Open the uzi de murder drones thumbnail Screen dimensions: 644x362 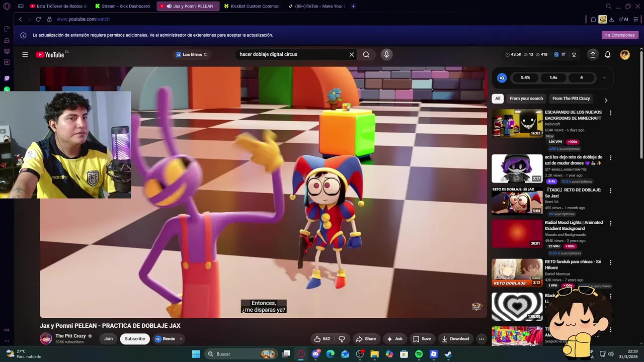click(517, 168)
